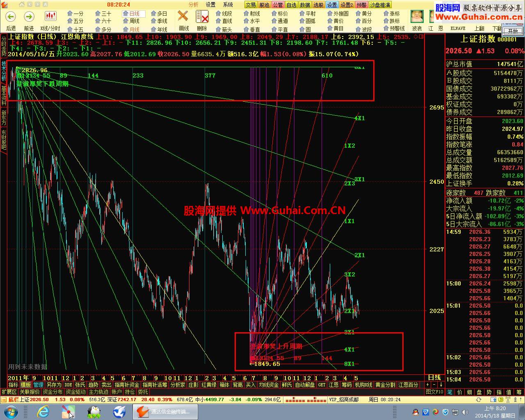
Task: Click the 日线 period label under chart
Action: [434, 377]
